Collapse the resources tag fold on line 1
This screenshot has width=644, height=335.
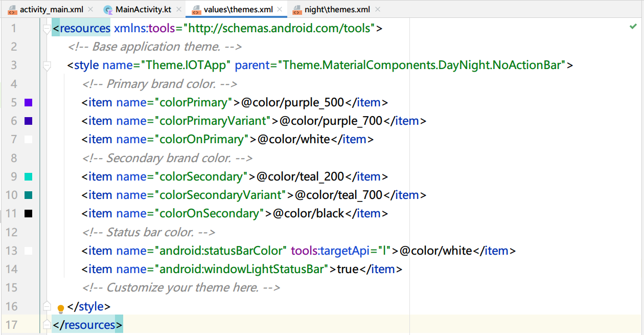47,28
